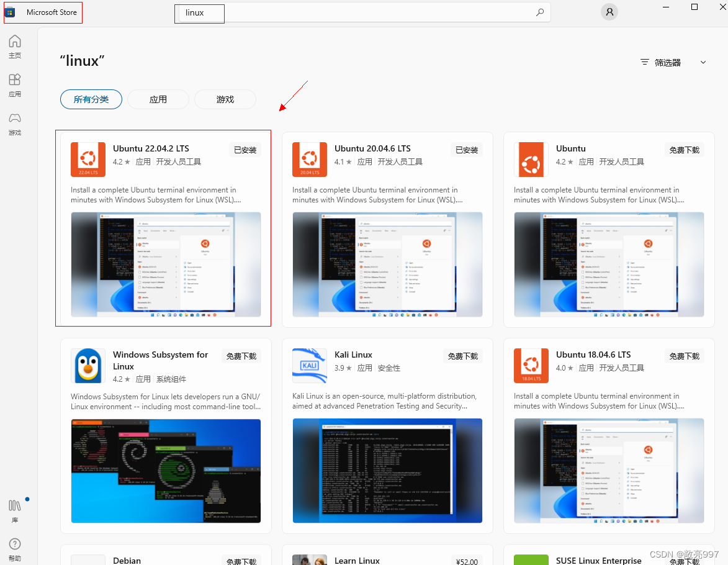Open the Kali Linux terminal screenshot thumbnail
728x565 pixels.
click(387, 471)
